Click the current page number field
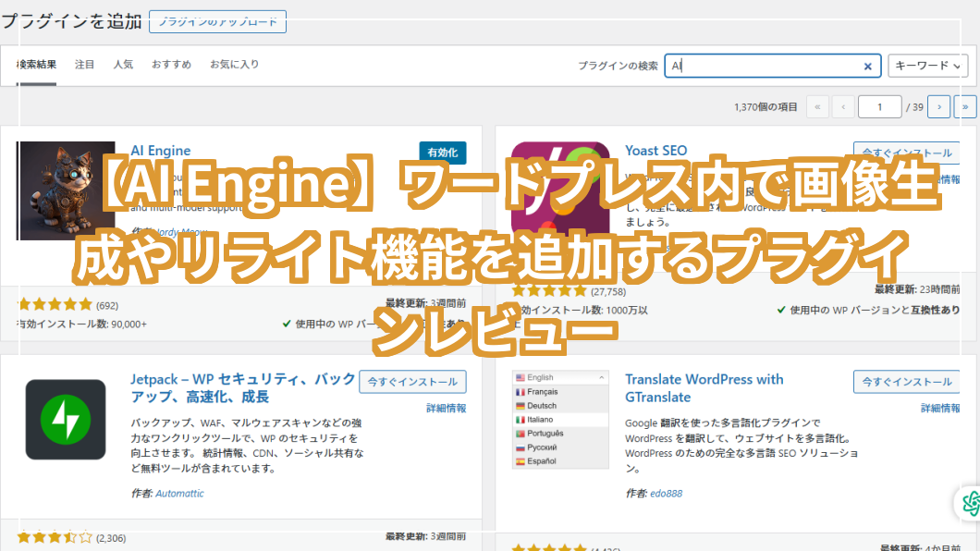Image resolution: width=980 pixels, height=551 pixels. tap(879, 107)
